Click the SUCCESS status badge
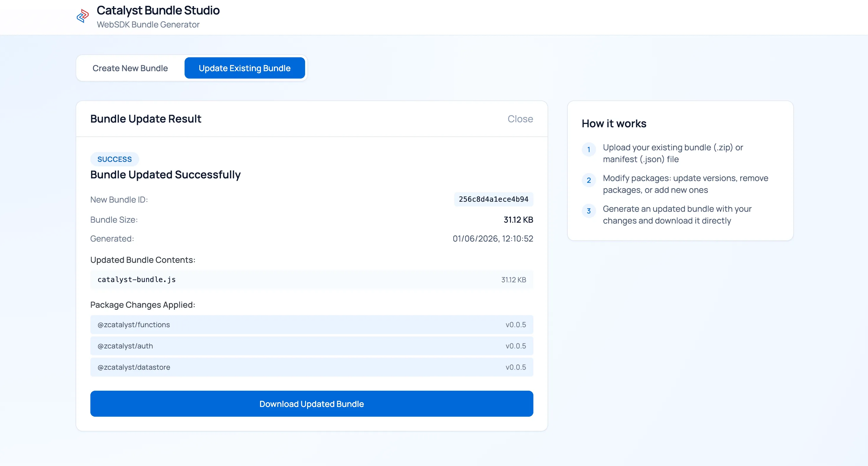The image size is (868, 466). [115, 159]
